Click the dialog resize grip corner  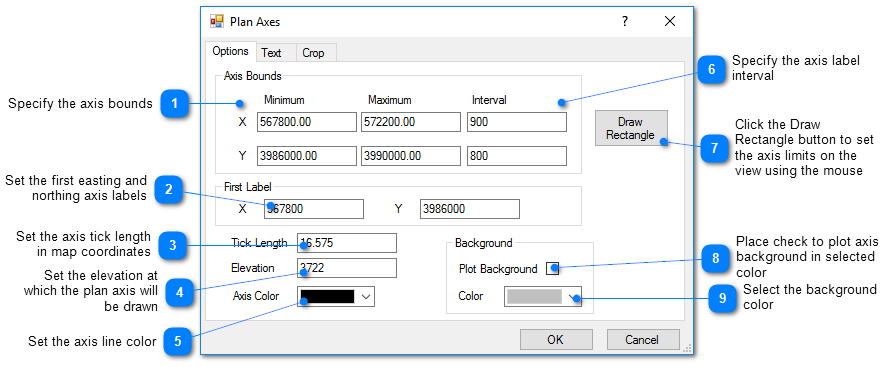[x=687, y=349]
